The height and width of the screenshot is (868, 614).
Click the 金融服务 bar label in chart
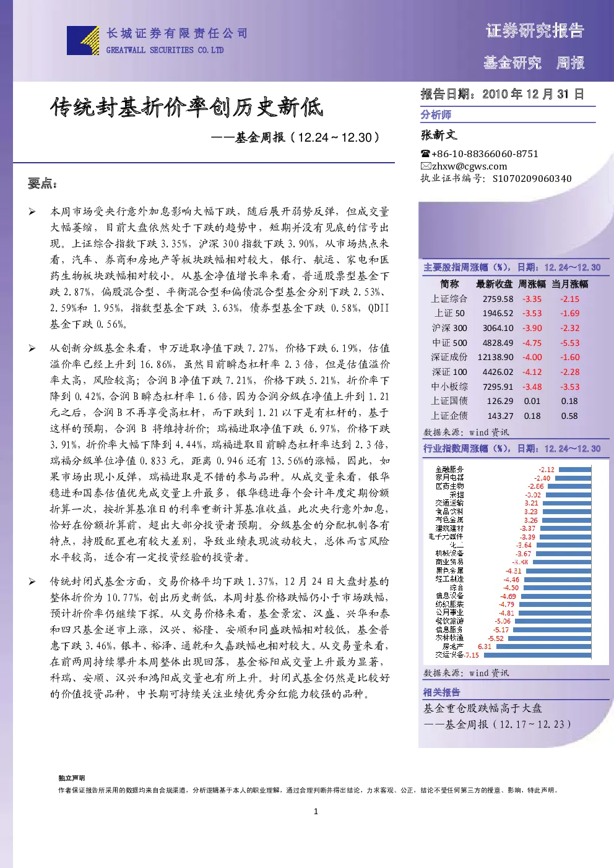tap(449, 470)
